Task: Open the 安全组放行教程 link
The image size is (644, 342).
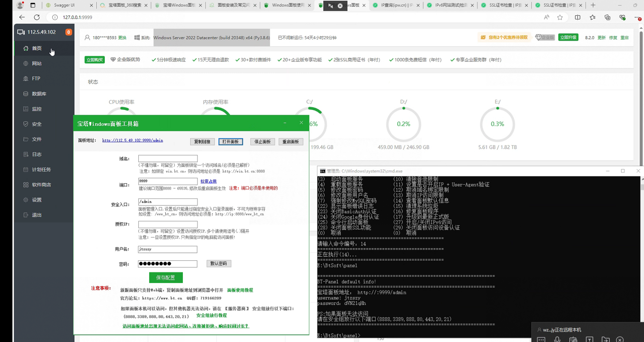Action: pos(212,315)
